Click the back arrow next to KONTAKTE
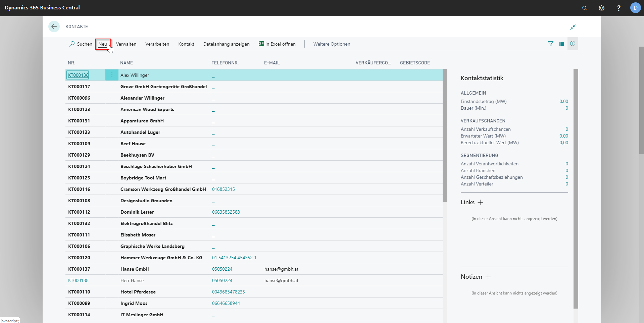 (54, 26)
